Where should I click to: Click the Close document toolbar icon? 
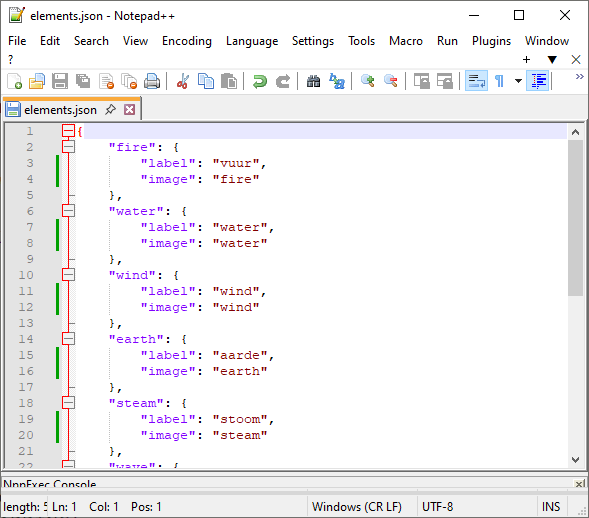[106, 81]
